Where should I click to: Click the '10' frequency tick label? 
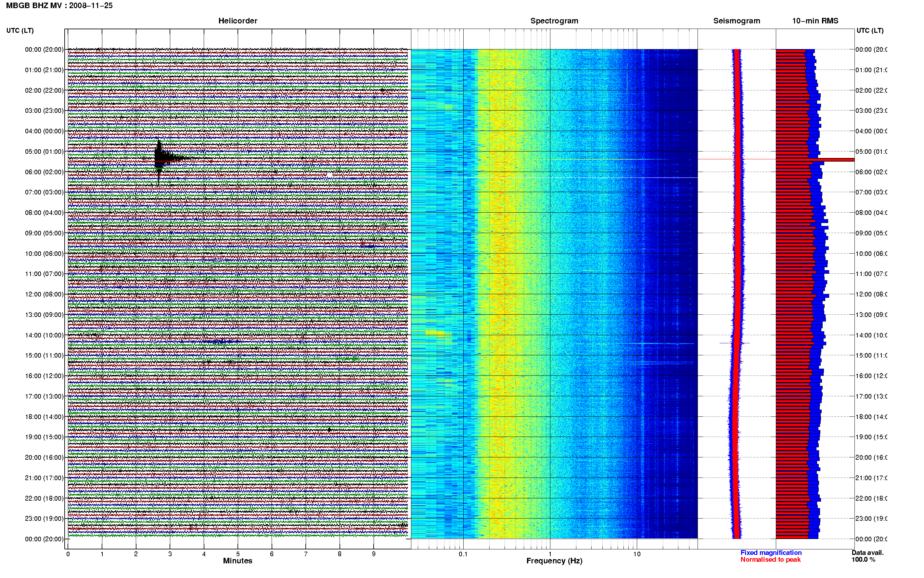click(x=637, y=554)
